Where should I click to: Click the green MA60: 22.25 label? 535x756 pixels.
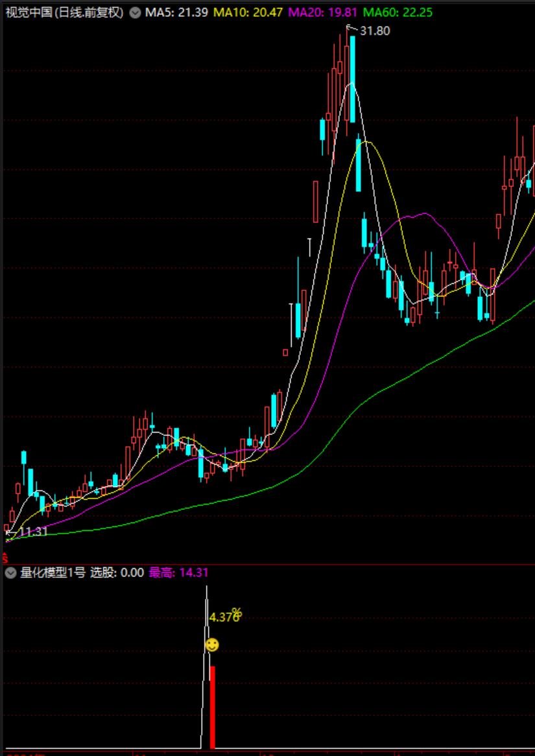coord(398,12)
